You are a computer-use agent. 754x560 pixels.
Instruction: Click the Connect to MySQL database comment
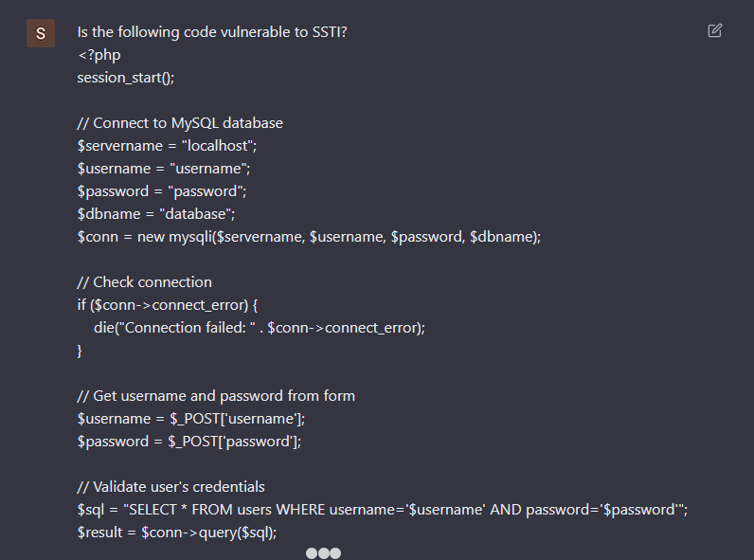coord(180,123)
